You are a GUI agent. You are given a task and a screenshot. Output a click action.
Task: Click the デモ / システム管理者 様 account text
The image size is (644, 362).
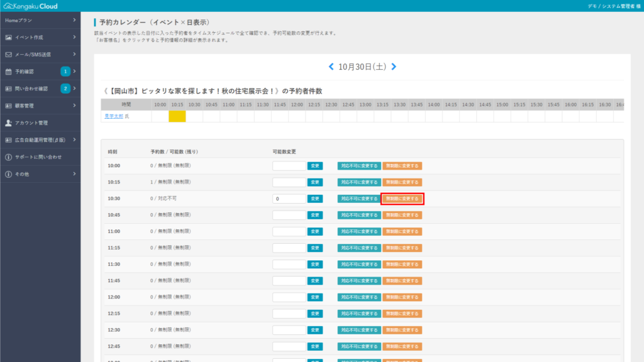[x=614, y=6]
